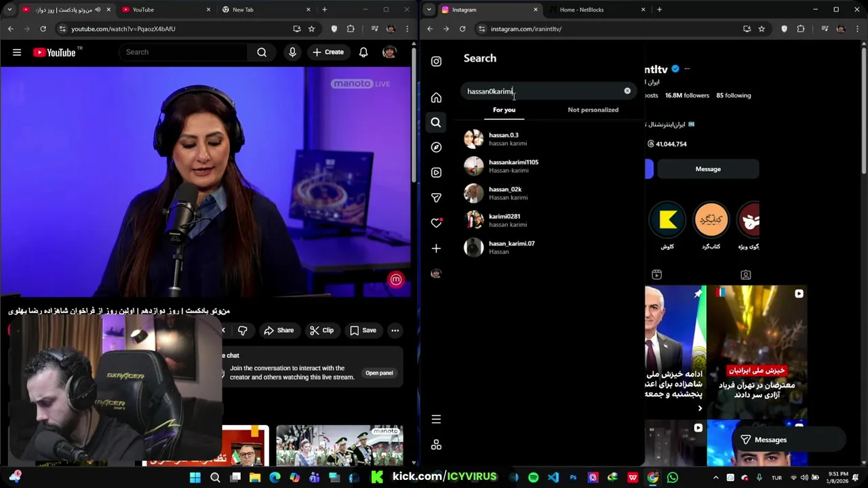The image size is (868, 488).
Task: Switch to the Tagged profile tab
Action: [745, 274]
